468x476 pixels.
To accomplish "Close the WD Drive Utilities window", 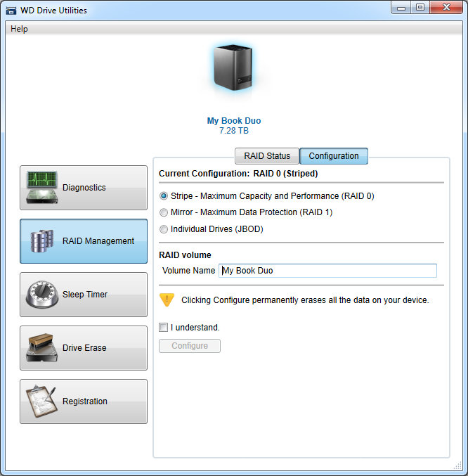I will pos(446,8).
